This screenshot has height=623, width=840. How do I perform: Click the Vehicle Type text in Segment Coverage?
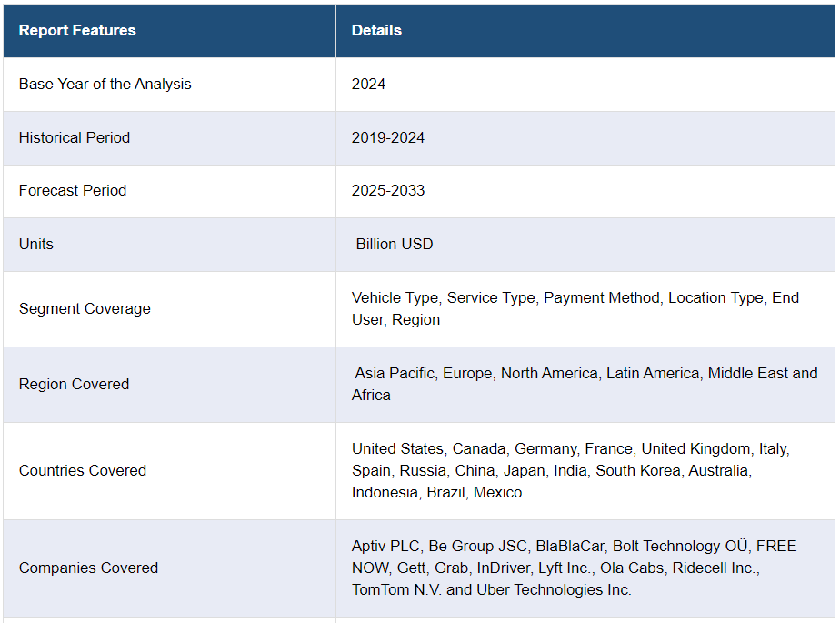(395, 297)
